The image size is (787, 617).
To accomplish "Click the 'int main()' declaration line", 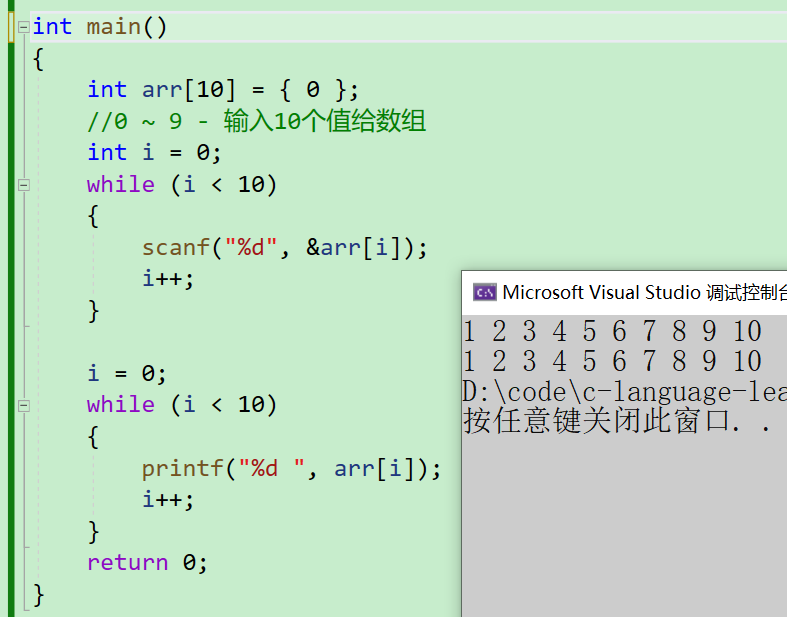I will pos(99,27).
